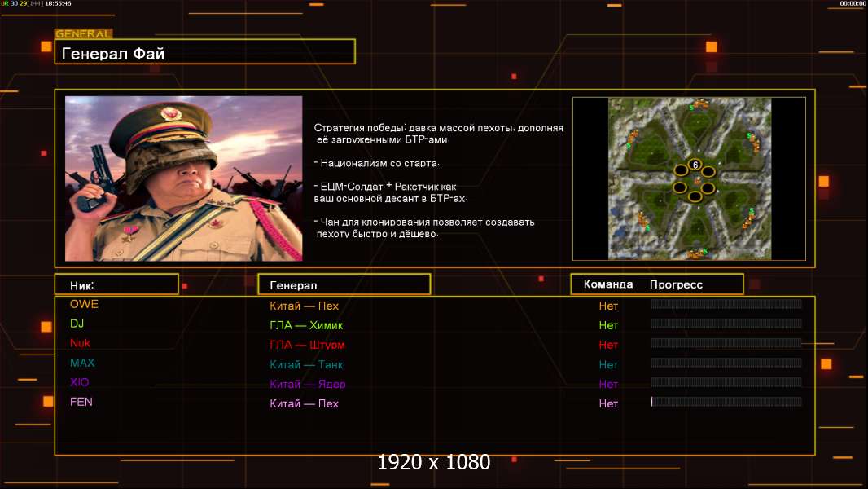This screenshot has height=489, width=868.
Task: Click the Генерал Фай title box
Action: [x=204, y=54]
